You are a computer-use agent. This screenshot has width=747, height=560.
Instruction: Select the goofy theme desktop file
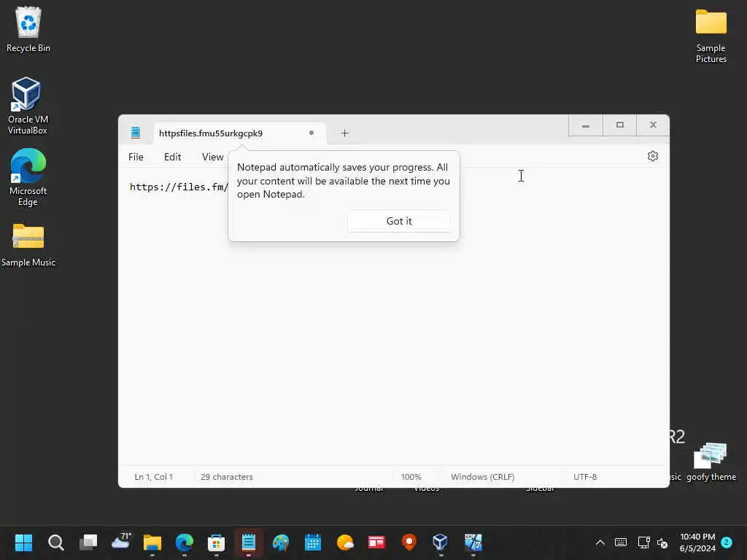tap(711, 462)
